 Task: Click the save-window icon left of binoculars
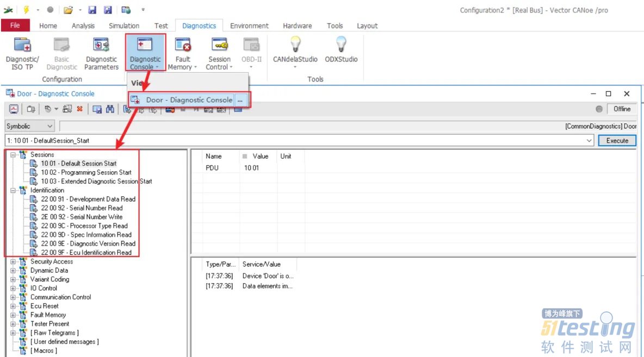[97, 109]
